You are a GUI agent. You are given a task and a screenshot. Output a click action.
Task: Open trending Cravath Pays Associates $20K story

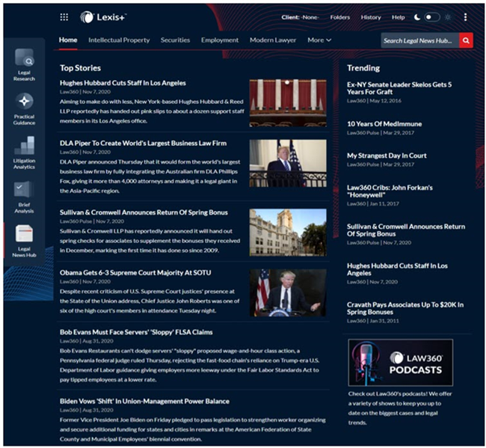click(405, 308)
